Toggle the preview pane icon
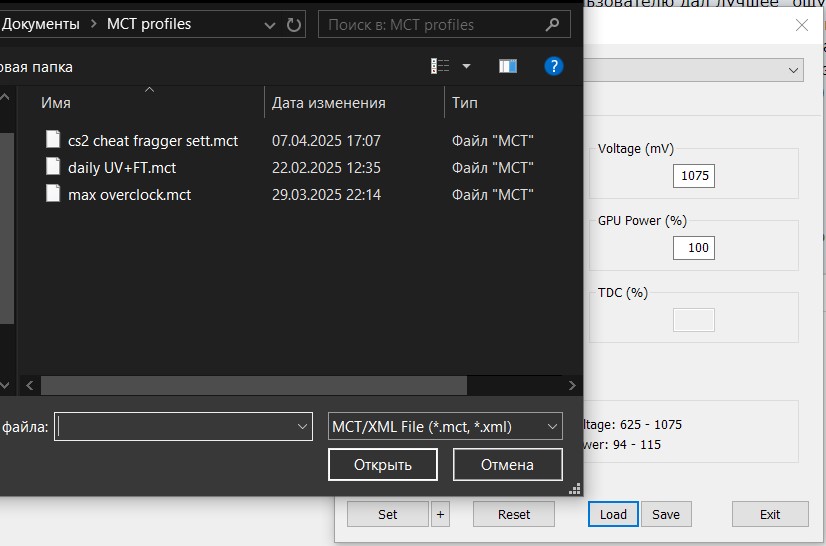 point(508,67)
